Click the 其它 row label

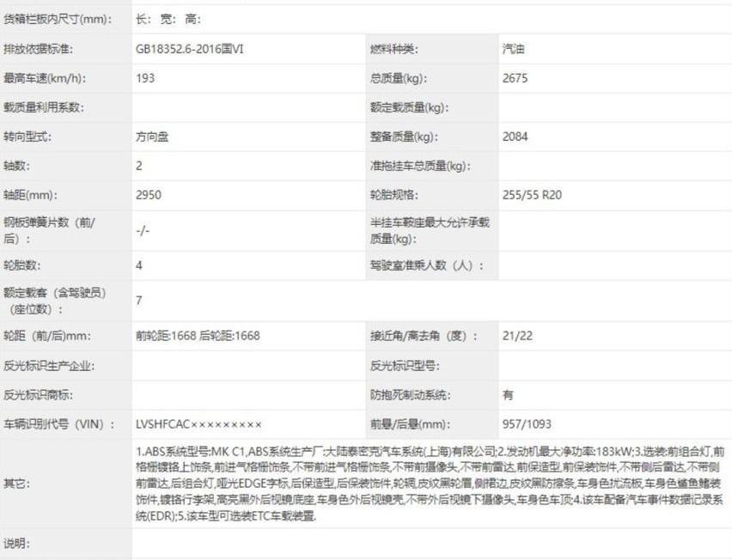tap(17, 484)
